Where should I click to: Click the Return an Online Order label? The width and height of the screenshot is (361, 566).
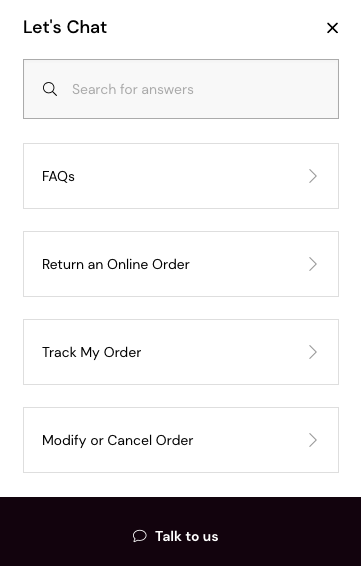point(116,264)
